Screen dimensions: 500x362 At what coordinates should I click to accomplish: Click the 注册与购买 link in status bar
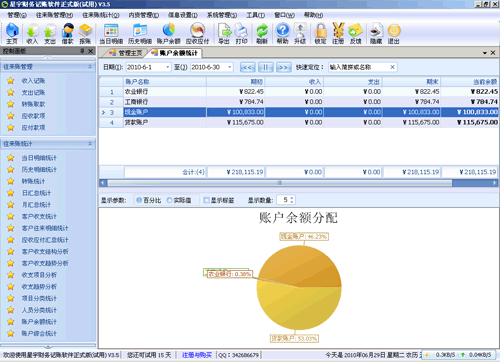tap(197, 355)
